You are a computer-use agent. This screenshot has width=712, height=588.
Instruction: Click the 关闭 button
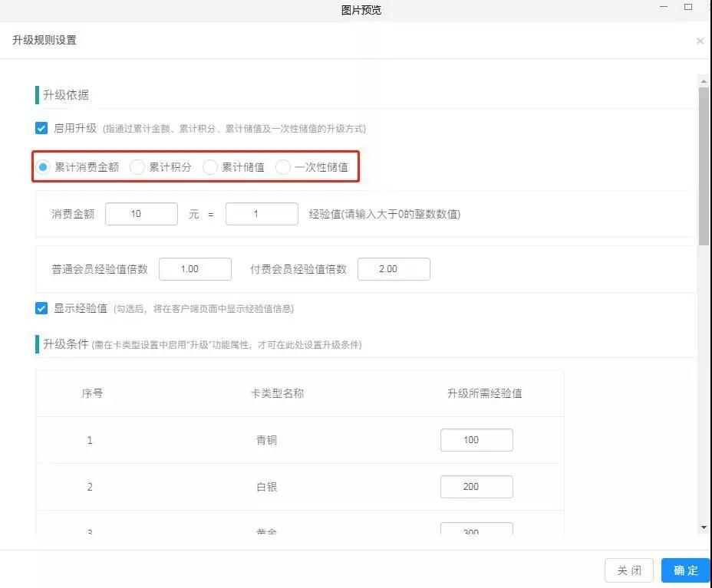[x=629, y=570]
